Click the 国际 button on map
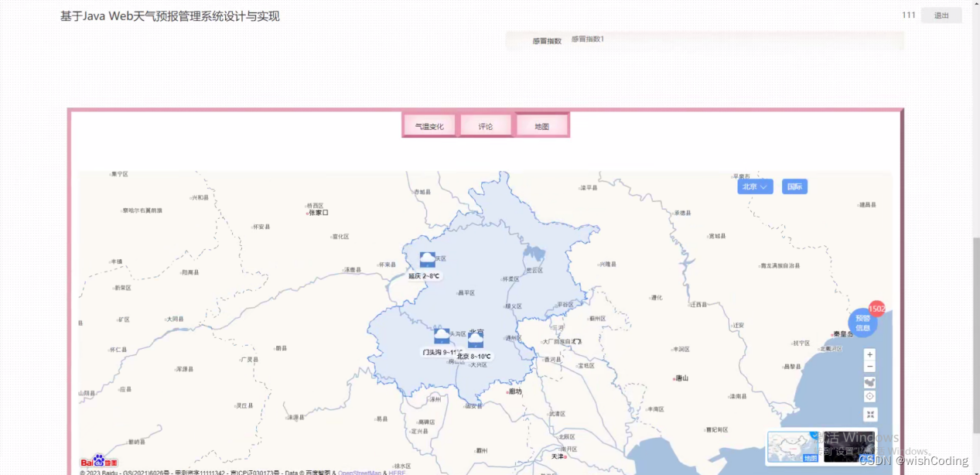The image size is (980, 475). [794, 186]
